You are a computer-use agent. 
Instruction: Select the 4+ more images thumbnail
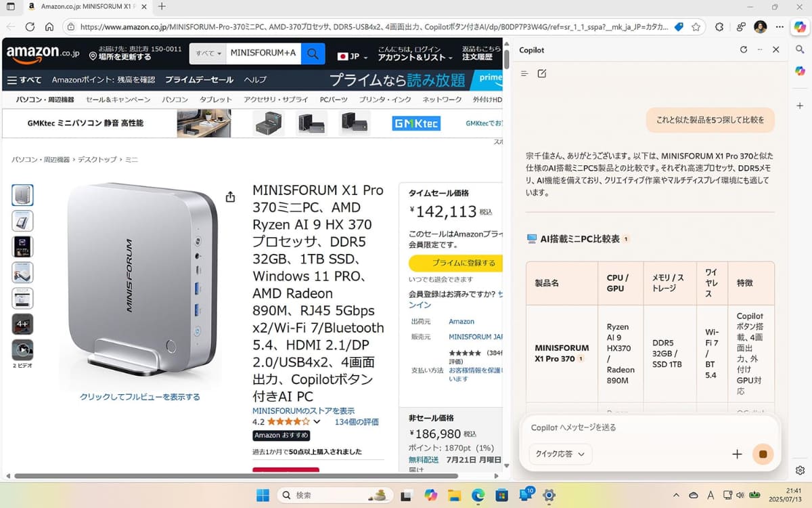click(22, 324)
